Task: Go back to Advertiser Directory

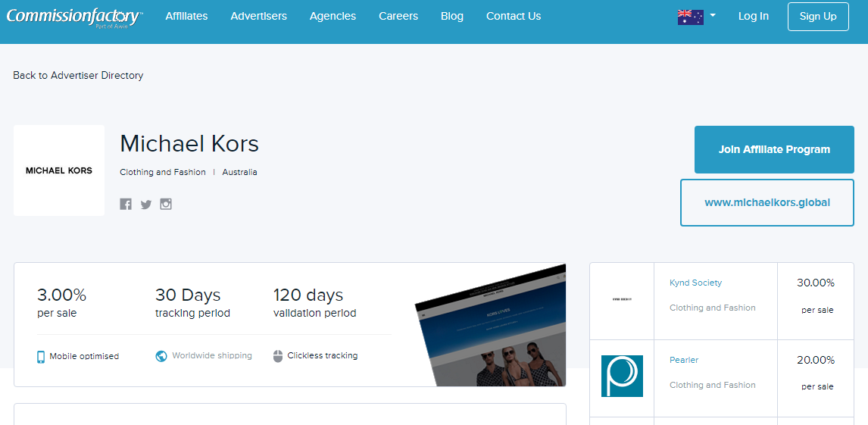Action: tap(78, 75)
